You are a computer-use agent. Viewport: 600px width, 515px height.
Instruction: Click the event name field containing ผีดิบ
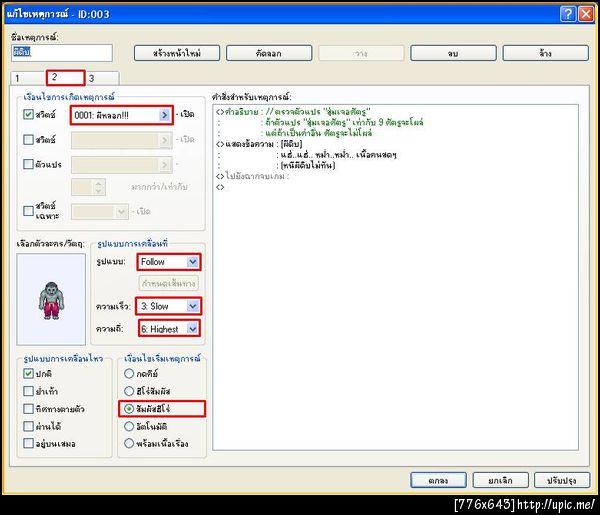pos(62,53)
